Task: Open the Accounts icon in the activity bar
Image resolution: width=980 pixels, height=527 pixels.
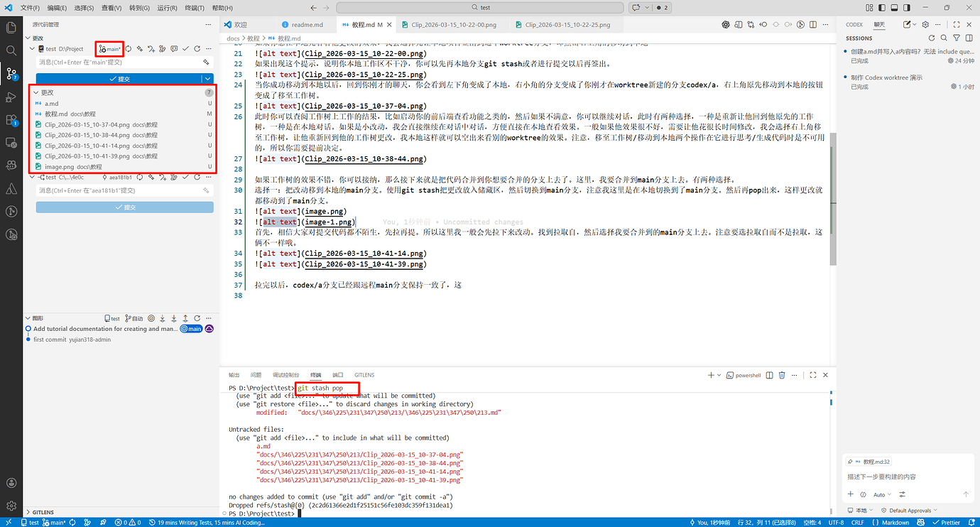Action: point(11,483)
